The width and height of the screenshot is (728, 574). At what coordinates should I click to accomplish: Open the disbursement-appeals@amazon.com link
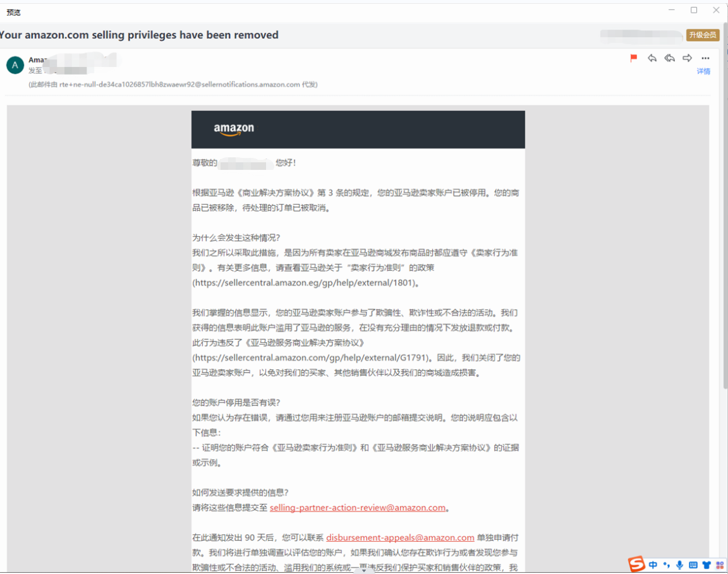(400, 537)
